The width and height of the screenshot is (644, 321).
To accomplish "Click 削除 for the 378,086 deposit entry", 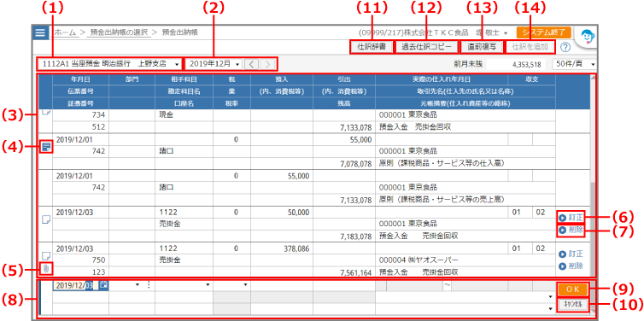I will [571, 266].
